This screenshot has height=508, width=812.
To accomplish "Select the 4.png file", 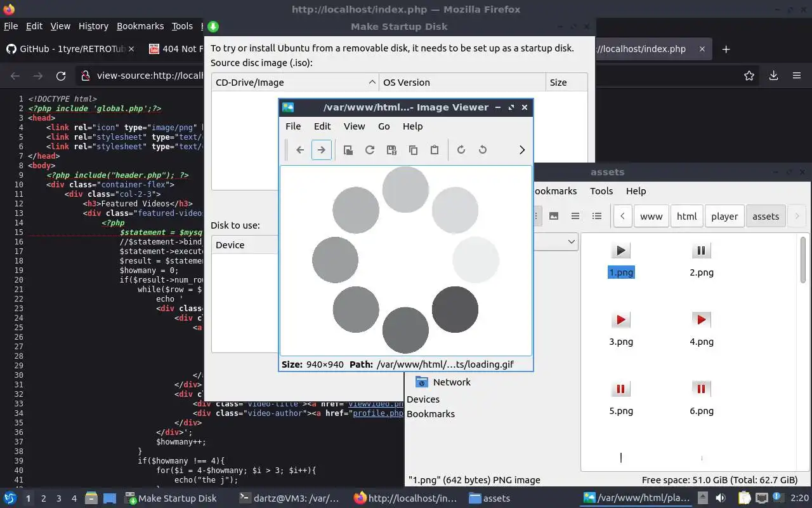I will click(x=701, y=329).
